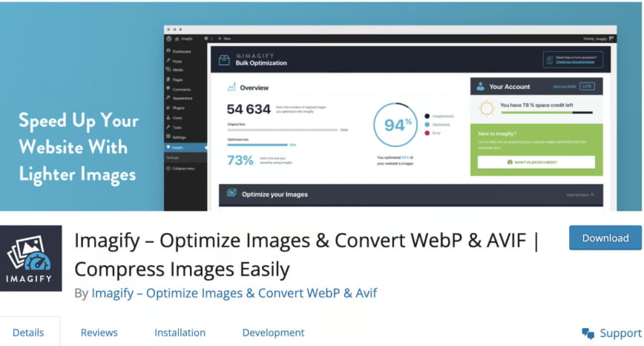Open Users in banner sidebar
Image resolution: width=644 pixels, height=346 pixels.
coord(177,117)
